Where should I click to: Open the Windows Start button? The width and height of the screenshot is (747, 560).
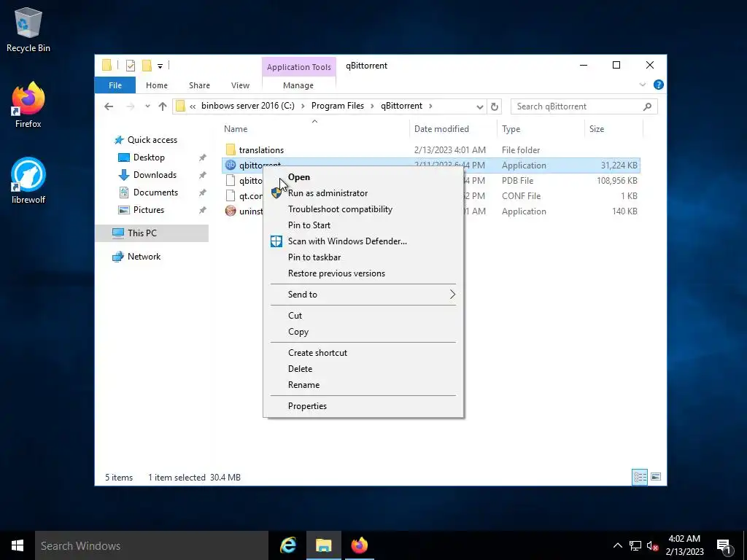point(18,545)
